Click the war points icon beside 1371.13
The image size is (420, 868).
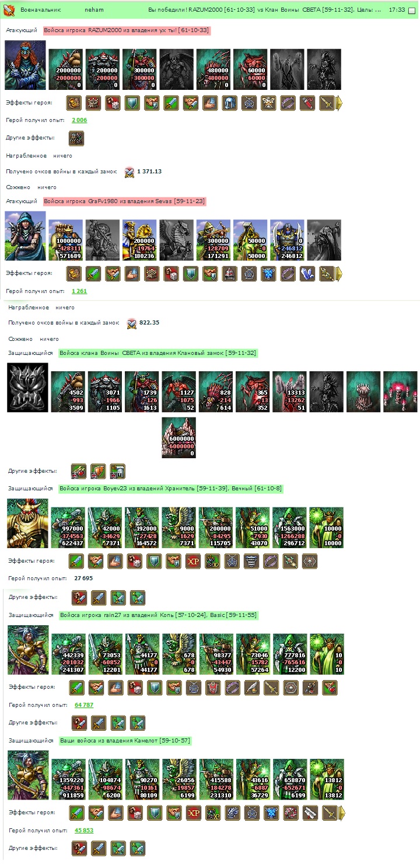coord(129,172)
